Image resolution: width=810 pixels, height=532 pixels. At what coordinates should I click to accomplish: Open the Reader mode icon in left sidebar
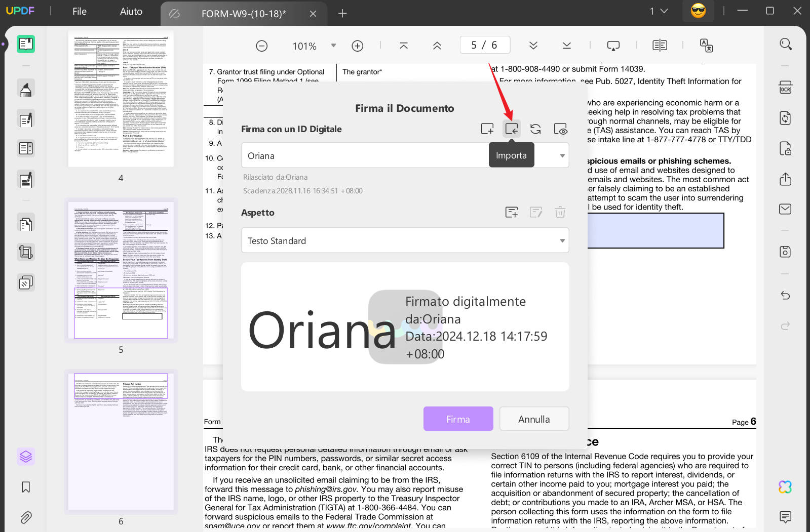coord(26,44)
